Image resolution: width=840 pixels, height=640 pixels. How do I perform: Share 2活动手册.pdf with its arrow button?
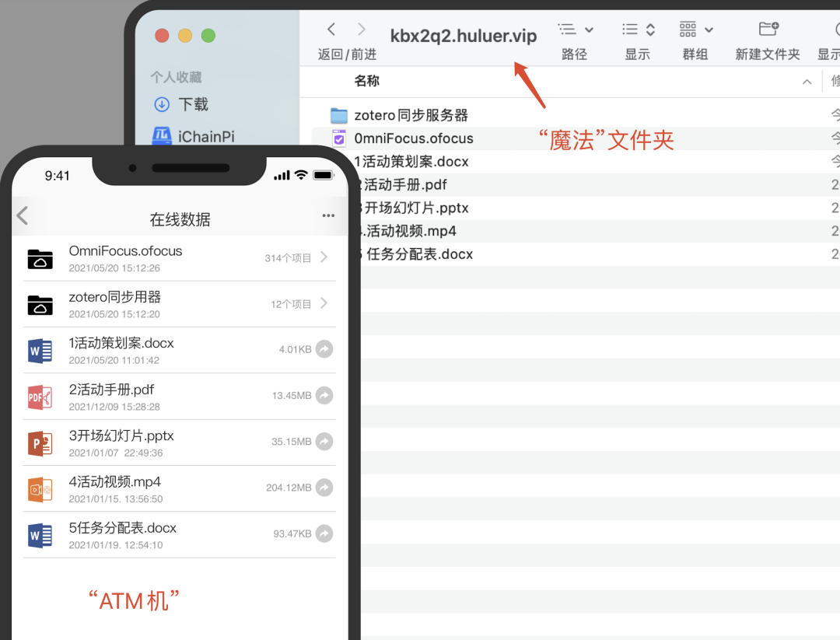(324, 395)
